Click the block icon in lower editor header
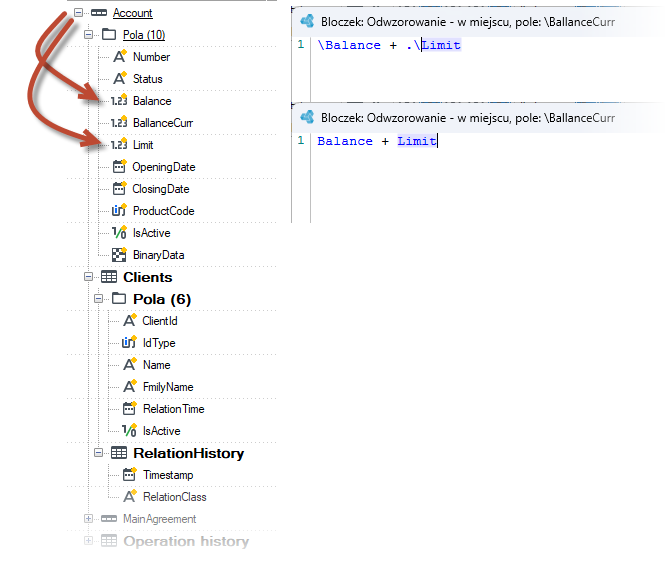 [x=307, y=117]
